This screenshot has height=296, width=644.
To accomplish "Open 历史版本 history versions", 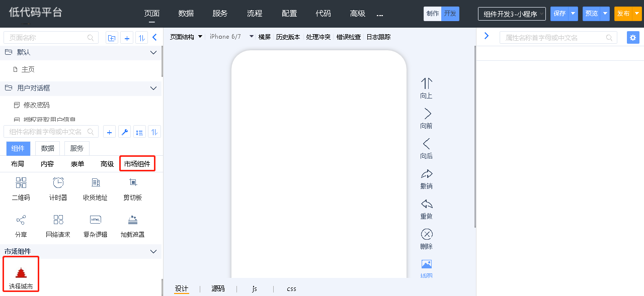I will [288, 37].
